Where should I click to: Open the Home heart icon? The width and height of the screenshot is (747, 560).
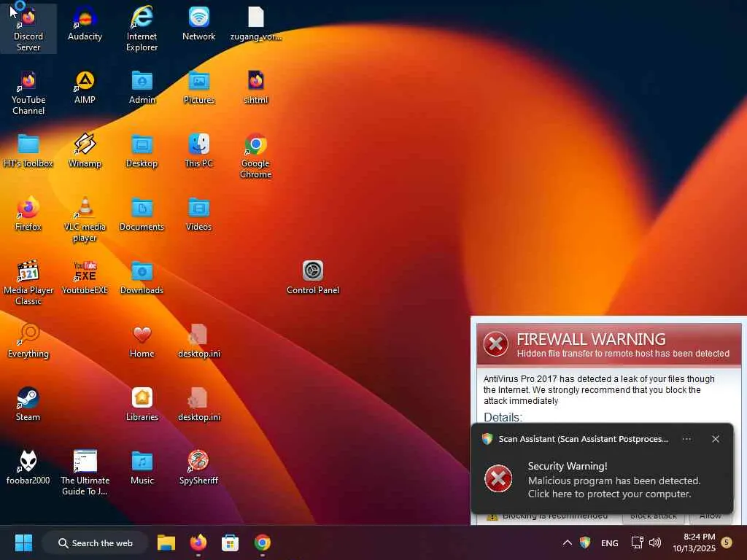(x=142, y=341)
